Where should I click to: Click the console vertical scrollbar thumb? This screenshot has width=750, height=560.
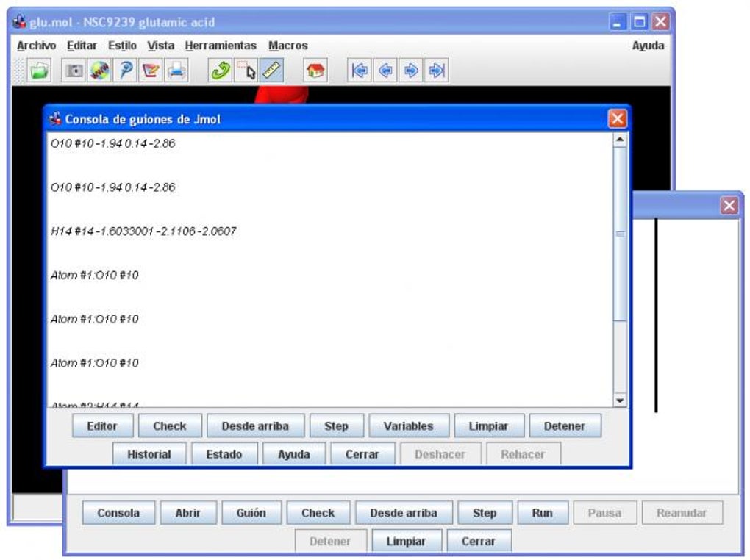click(620, 234)
